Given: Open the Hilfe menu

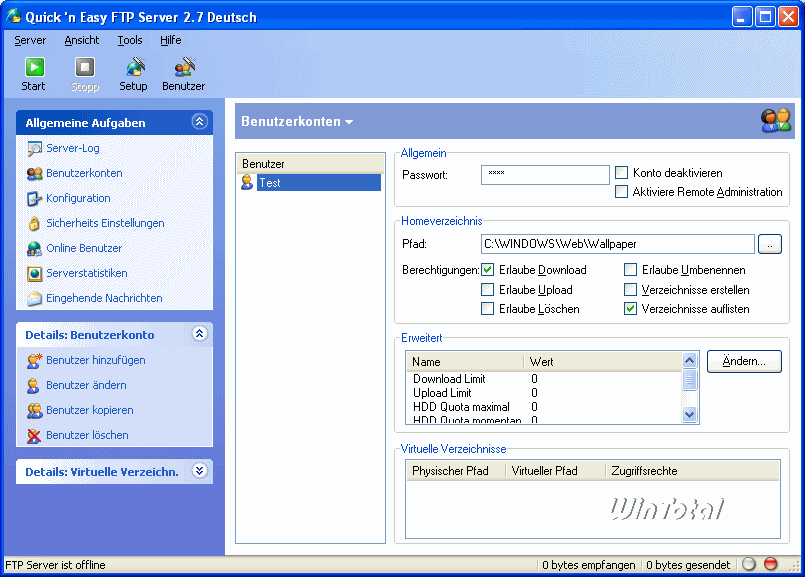Looking at the screenshot, I should [x=170, y=40].
